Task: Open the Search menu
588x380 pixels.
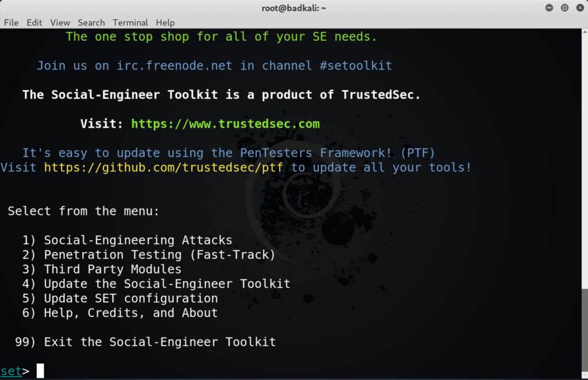Action: pyautogui.click(x=91, y=22)
